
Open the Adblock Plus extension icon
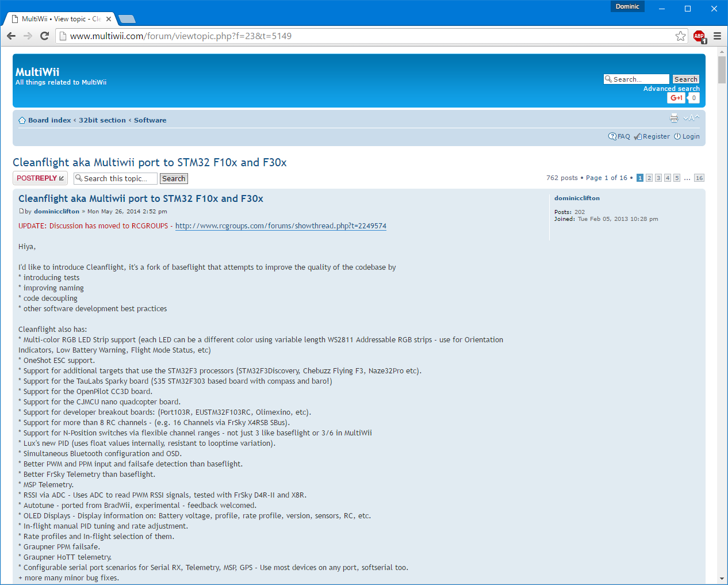tap(699, 36)
